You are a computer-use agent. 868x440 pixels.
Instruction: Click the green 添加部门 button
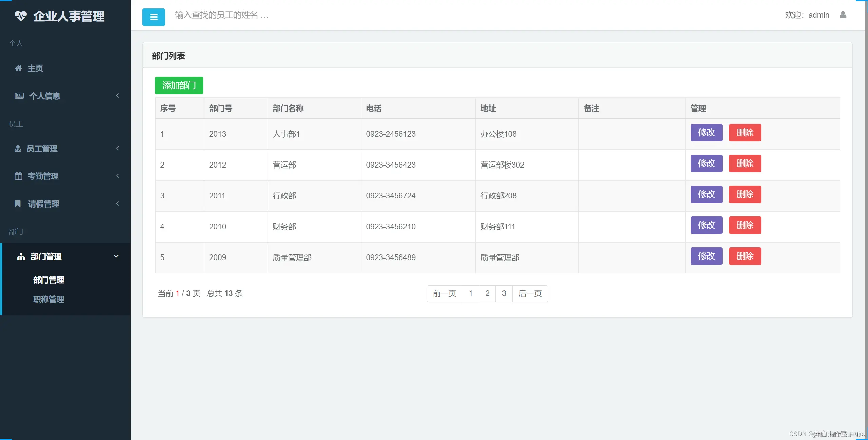[x=179, y=85]
